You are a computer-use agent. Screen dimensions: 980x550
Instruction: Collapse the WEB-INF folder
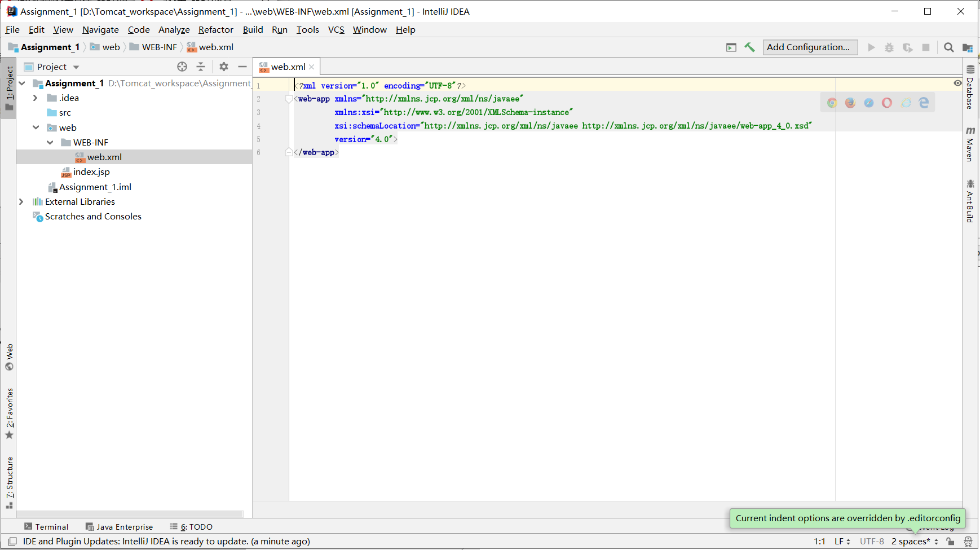coord(51,142)
